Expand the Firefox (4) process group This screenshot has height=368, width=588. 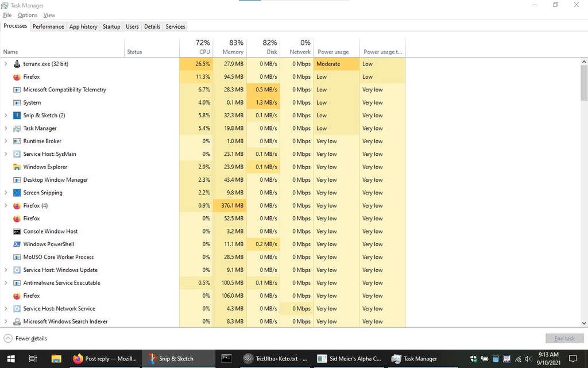[6, 205]
